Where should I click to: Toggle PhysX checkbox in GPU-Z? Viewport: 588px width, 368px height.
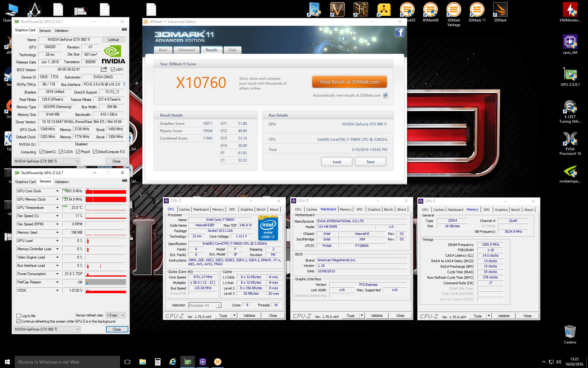coord(78,152)
